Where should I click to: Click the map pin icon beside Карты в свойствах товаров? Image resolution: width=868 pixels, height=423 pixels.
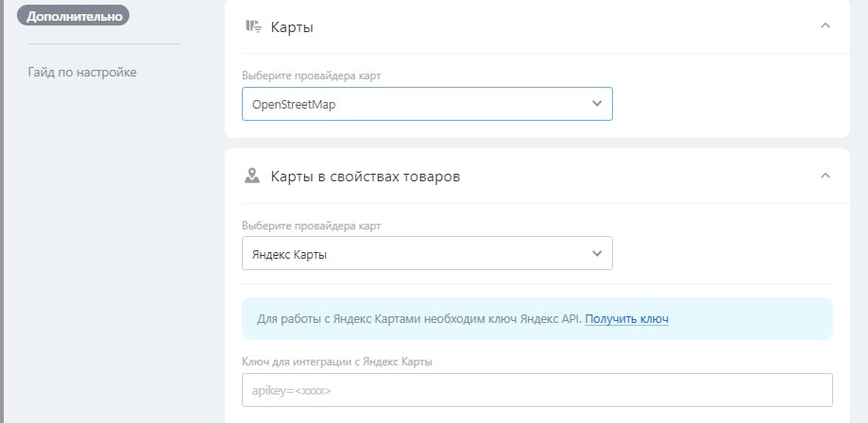point(252,176)
